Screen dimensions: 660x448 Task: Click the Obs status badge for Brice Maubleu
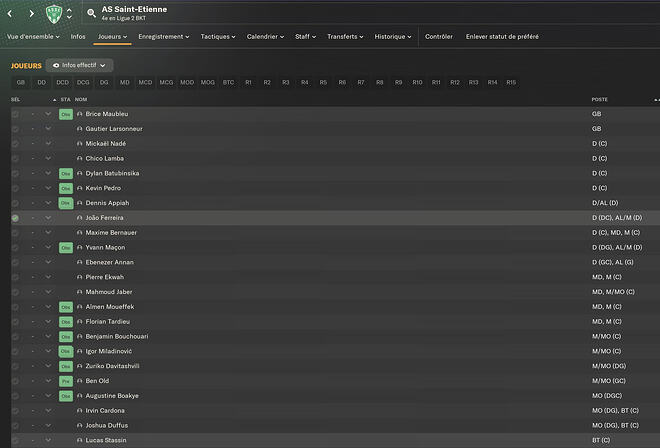66,114
